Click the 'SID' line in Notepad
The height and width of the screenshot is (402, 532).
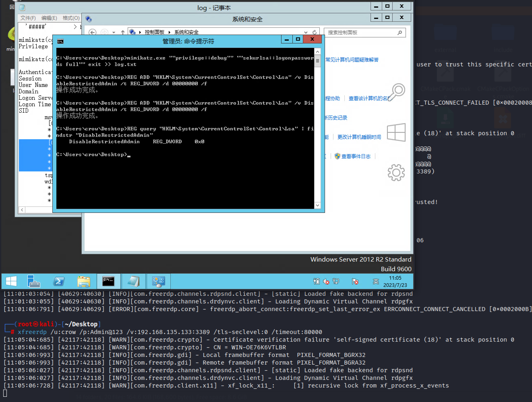pos(24,111)
